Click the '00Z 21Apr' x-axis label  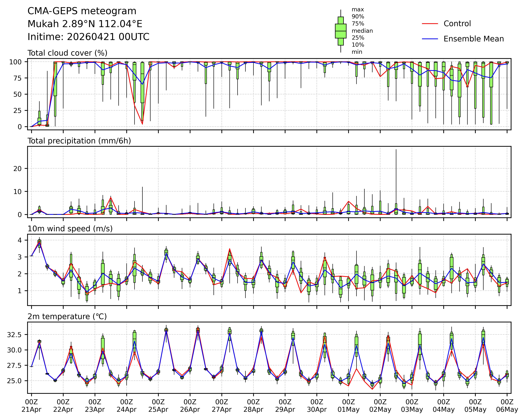pos(31,406)
